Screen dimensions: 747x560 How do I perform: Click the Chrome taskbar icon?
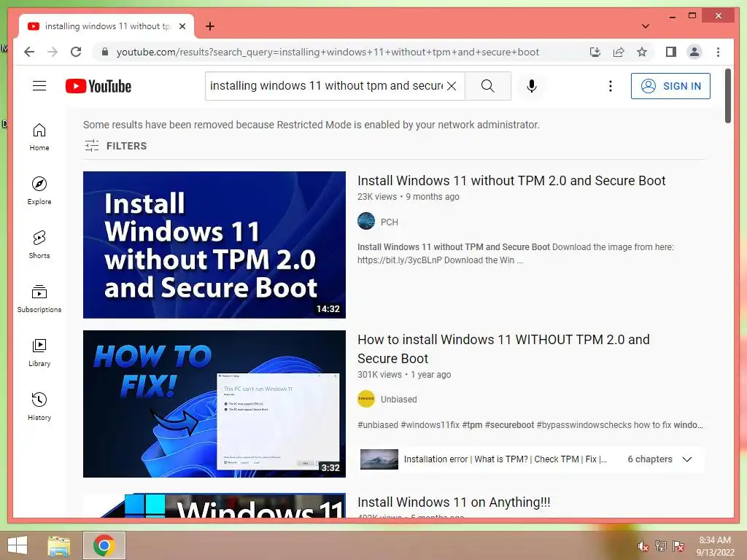click(x=104, y=545)
